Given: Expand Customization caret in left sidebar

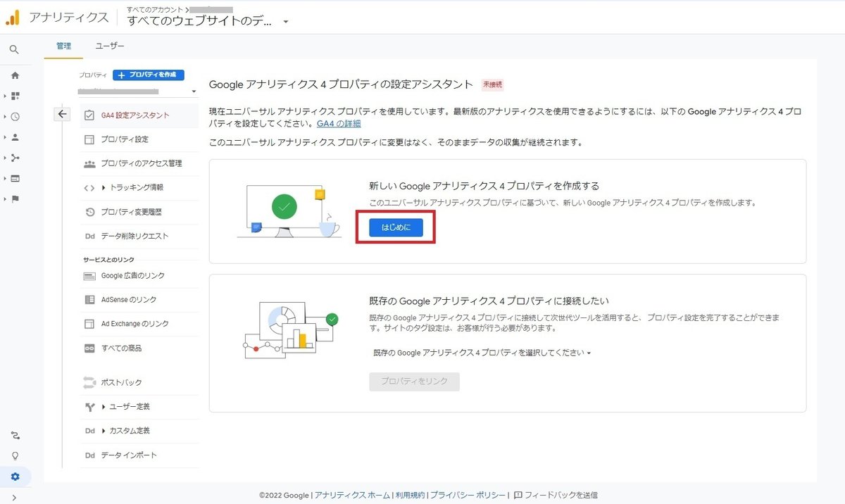Looking at the screenshot, I should pos(6,96).
